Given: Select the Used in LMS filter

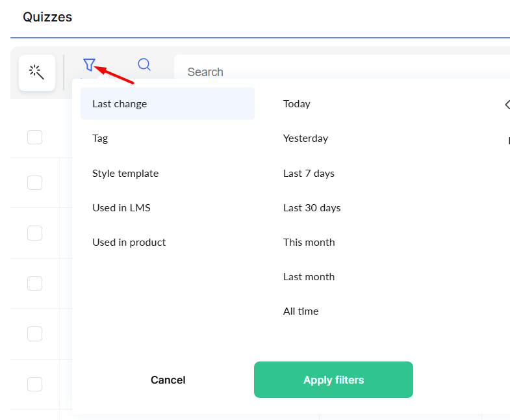Looking at the screenshot, I should pyautogui.click(x=121, y=207).
